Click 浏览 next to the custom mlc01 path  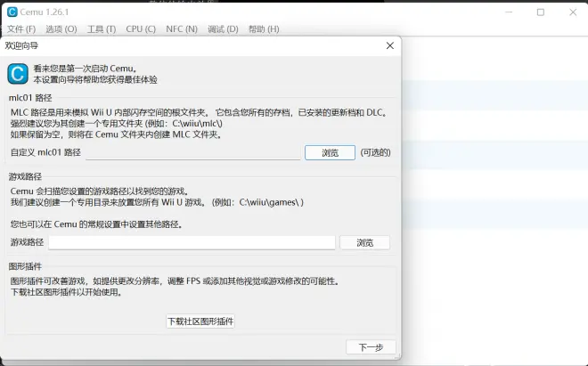tap(330, 152)
